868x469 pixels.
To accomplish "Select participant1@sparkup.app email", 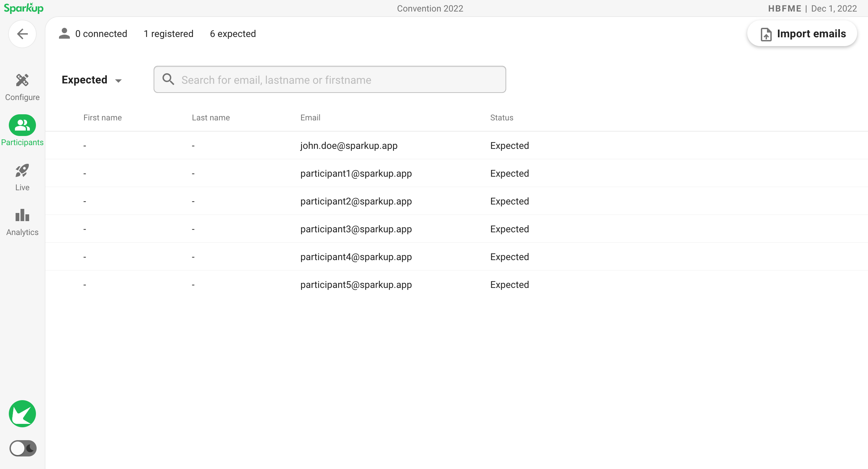I will coord(356,174).
